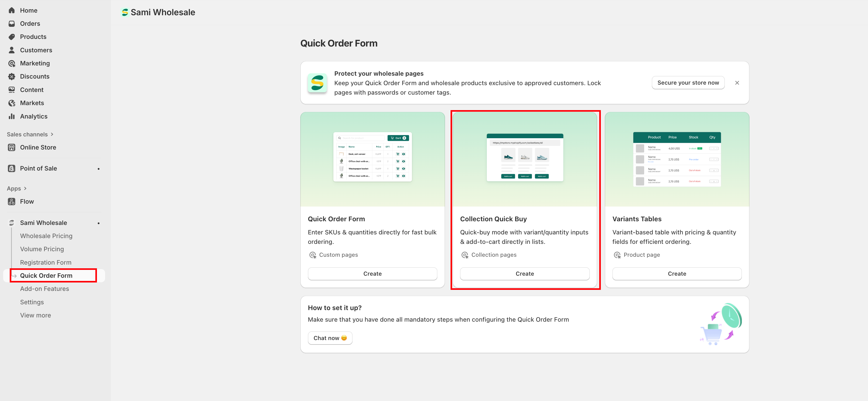The image size is (868, 401).
Task: Create a Variants Tables form
Action: pos(676,274)
